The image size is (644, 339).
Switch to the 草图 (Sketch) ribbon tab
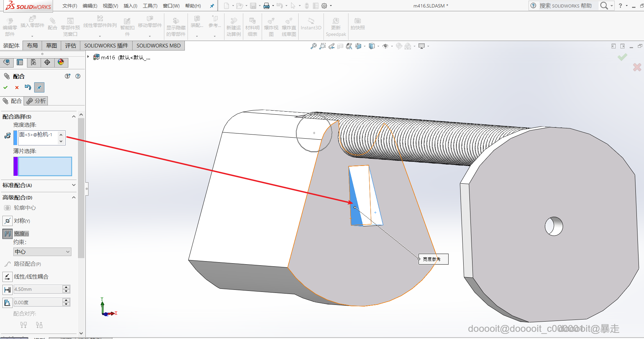[x=52, y=45]
